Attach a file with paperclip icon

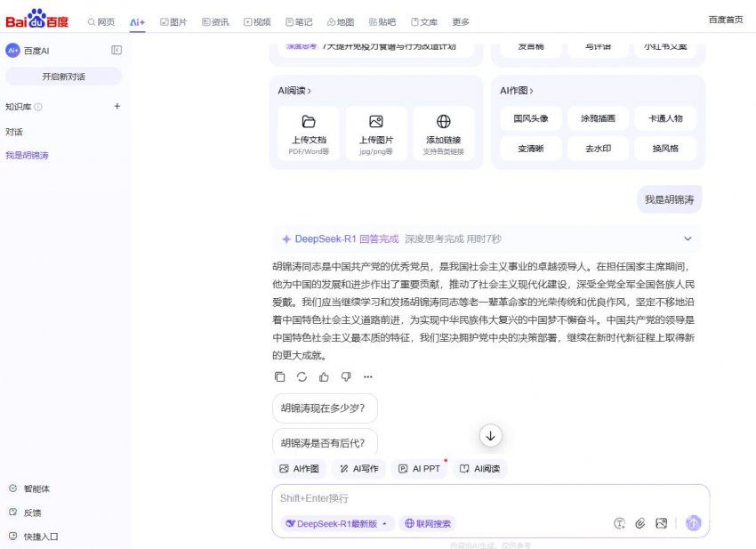pos(640,523)
